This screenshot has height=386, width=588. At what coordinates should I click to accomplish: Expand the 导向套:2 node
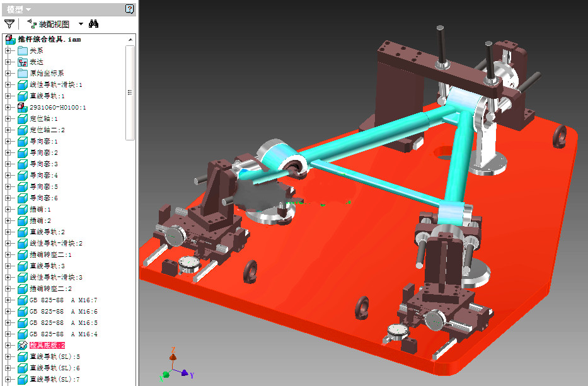tap(8, 152)
